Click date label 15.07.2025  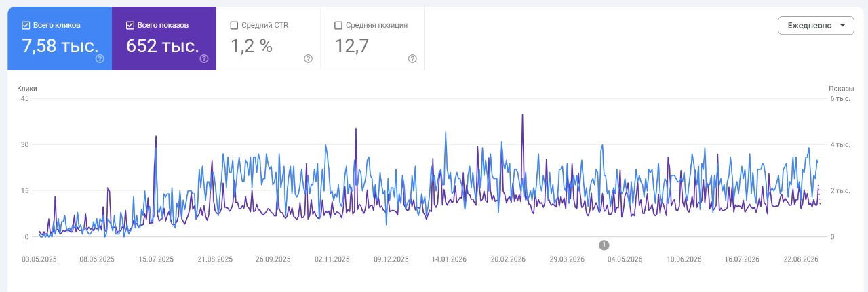click(156, 259)
